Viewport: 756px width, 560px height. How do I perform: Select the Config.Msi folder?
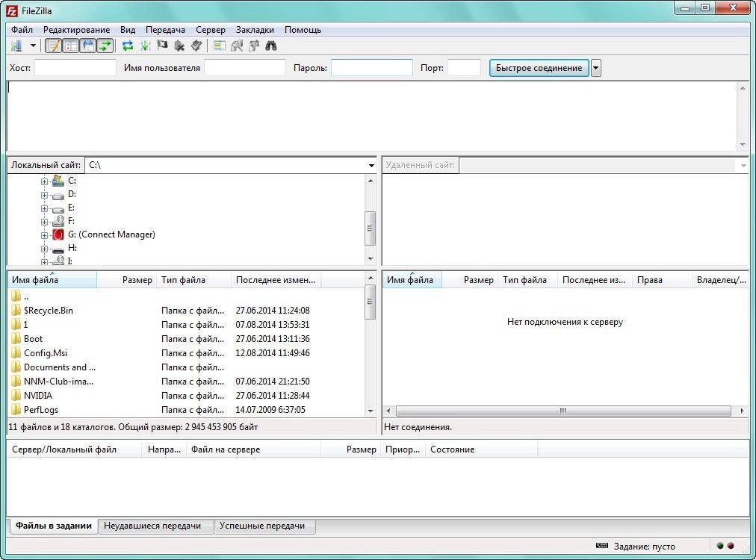(x=46, y=353)
